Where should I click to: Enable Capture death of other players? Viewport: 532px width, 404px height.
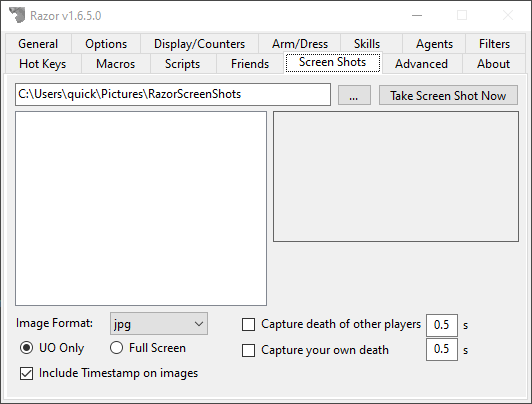point(248,324)
